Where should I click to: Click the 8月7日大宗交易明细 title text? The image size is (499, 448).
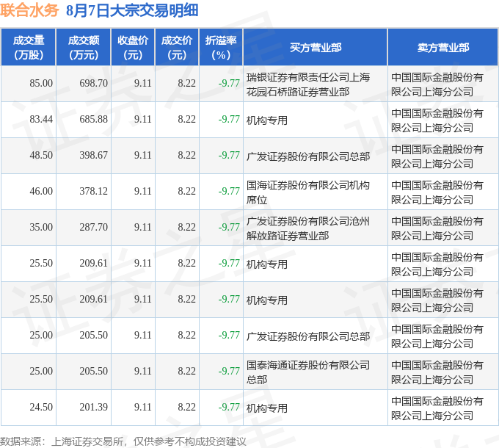[x=132, y=10]
